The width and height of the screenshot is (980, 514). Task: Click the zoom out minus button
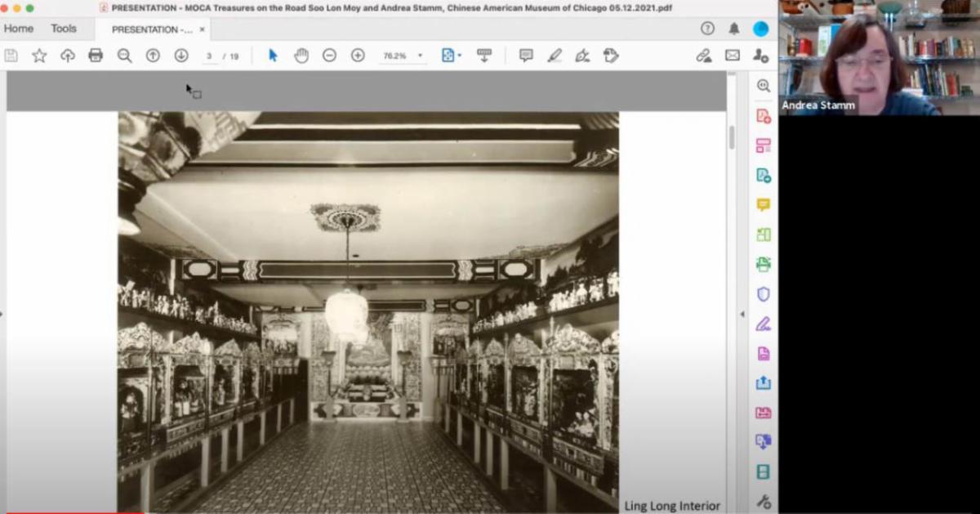[x=329, y=56]
